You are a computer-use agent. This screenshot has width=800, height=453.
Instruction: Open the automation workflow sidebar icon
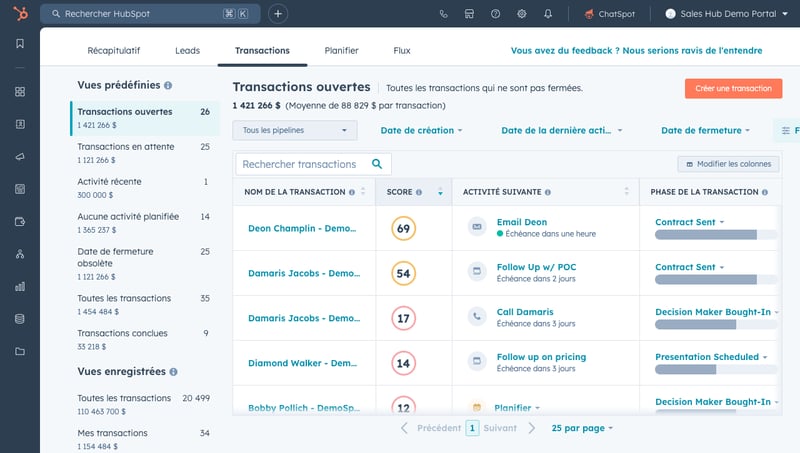click(20, 254)
